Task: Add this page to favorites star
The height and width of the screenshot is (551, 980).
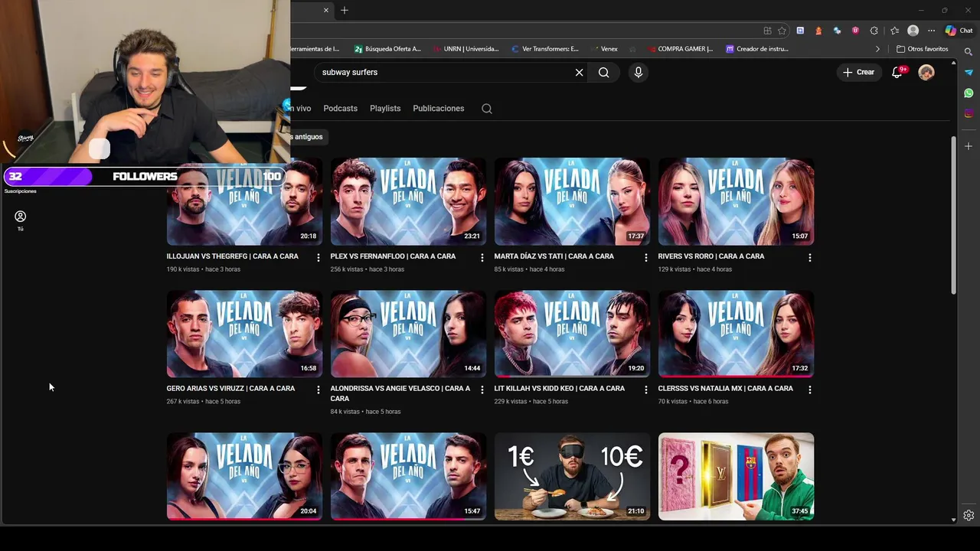Action: [x=782, y=31]
